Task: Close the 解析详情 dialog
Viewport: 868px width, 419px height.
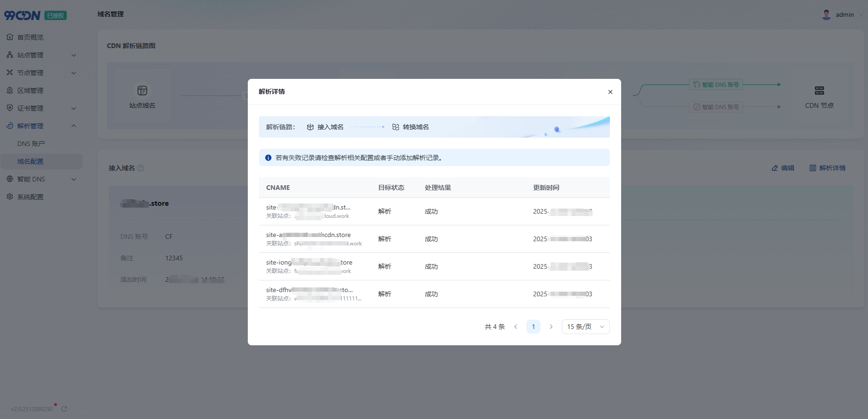Action: coord(610,92)
